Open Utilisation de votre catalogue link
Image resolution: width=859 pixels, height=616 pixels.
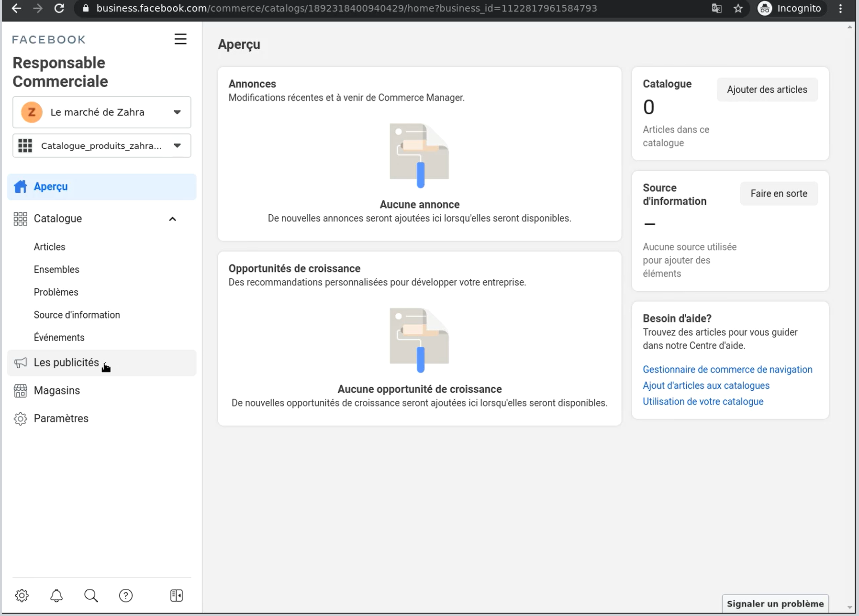click(703, 401)
